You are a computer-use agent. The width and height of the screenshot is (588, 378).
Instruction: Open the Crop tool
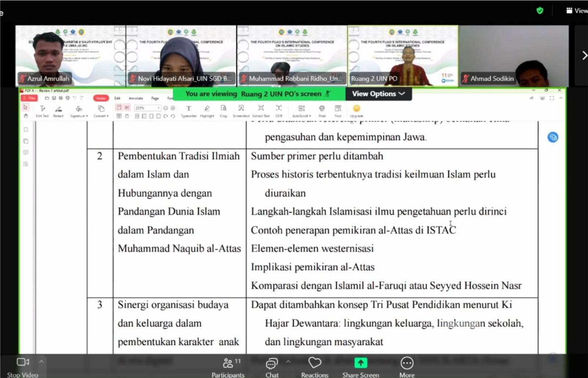point(223,110)
